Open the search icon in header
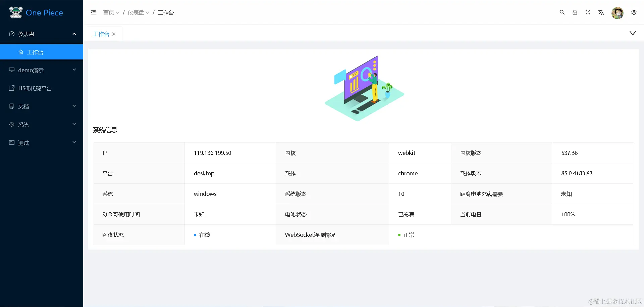Screen dimensions: 644x307 point(562,12)
